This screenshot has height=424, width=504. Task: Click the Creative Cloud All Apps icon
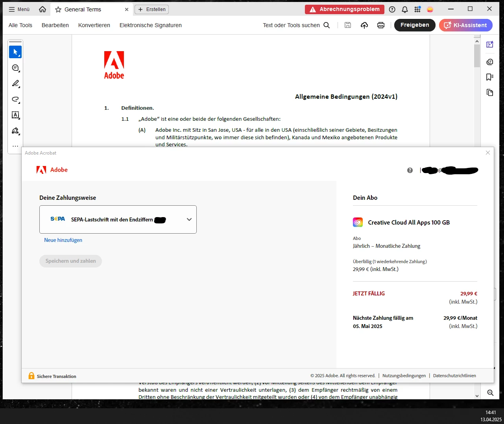tap(358, 222)
